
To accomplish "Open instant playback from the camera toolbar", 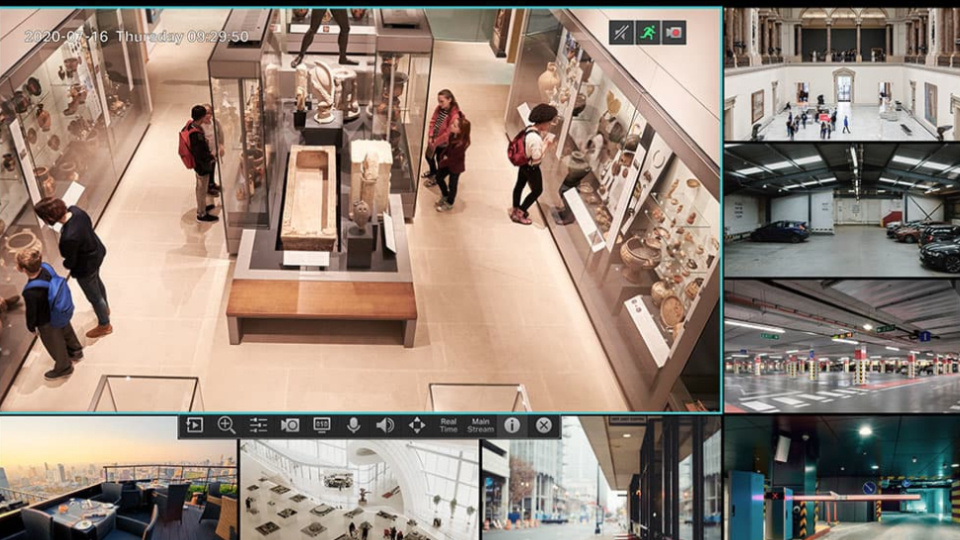I will click(x=195, y=425).
